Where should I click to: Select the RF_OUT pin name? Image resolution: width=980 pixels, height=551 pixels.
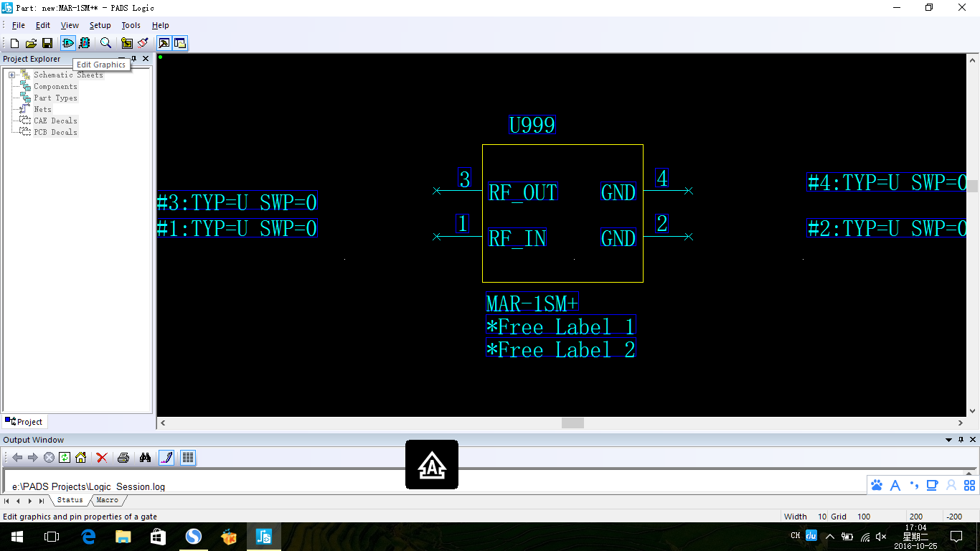click(x=522, y=192)
